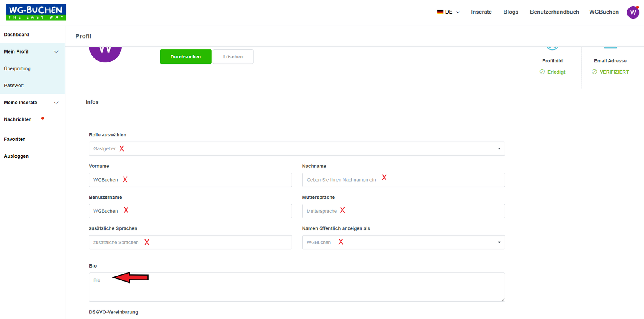Click the zusätzliche Sprachen input field
The height and width of the screenshot is (319, 644).
190,242
